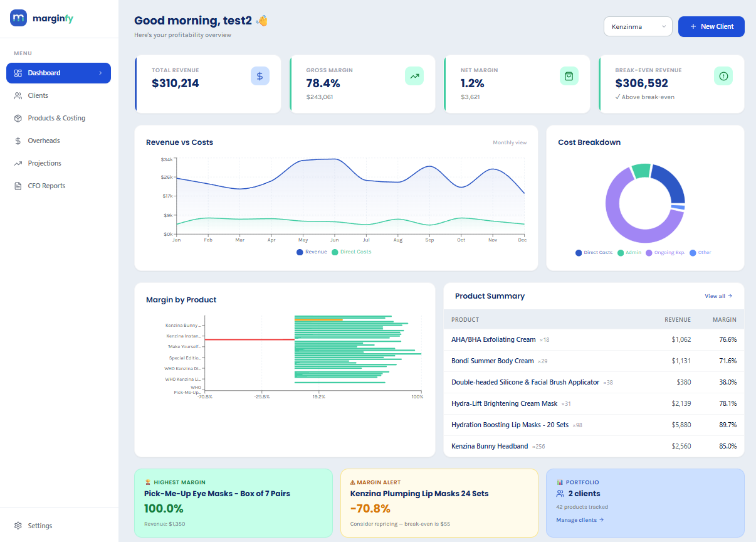Select Double-headed Silicone & Facial Brush Applicator row

[594, 382]
